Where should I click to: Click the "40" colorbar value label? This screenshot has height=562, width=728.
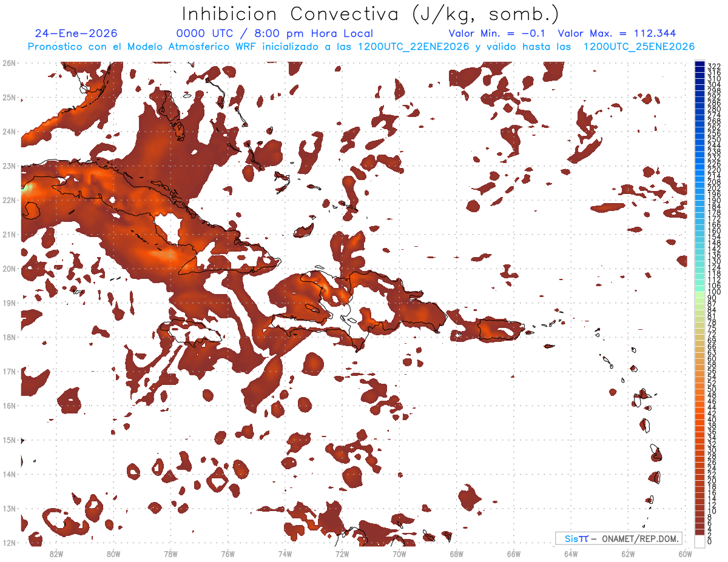pyautogui.click(x=712, y=420)
